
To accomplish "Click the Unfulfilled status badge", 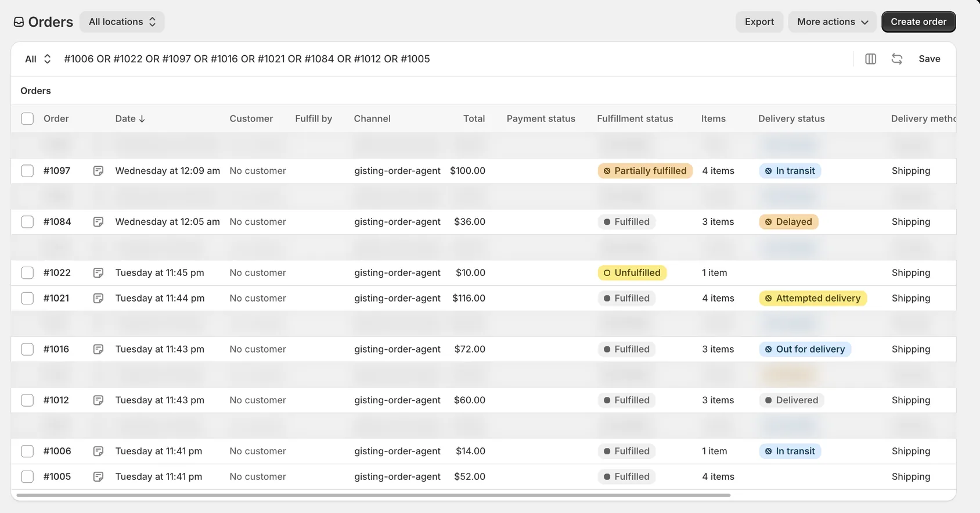I will [x=632, y=273].
